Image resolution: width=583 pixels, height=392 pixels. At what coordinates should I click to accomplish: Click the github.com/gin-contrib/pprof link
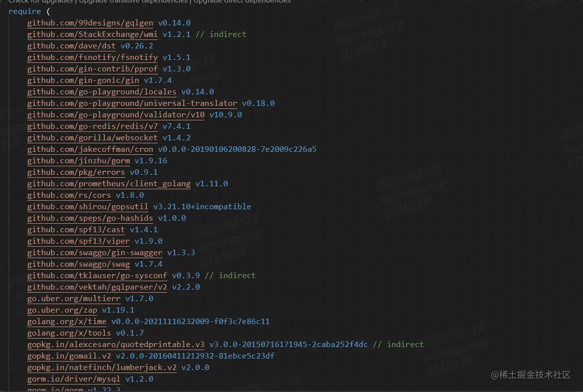tap(92, 69)
